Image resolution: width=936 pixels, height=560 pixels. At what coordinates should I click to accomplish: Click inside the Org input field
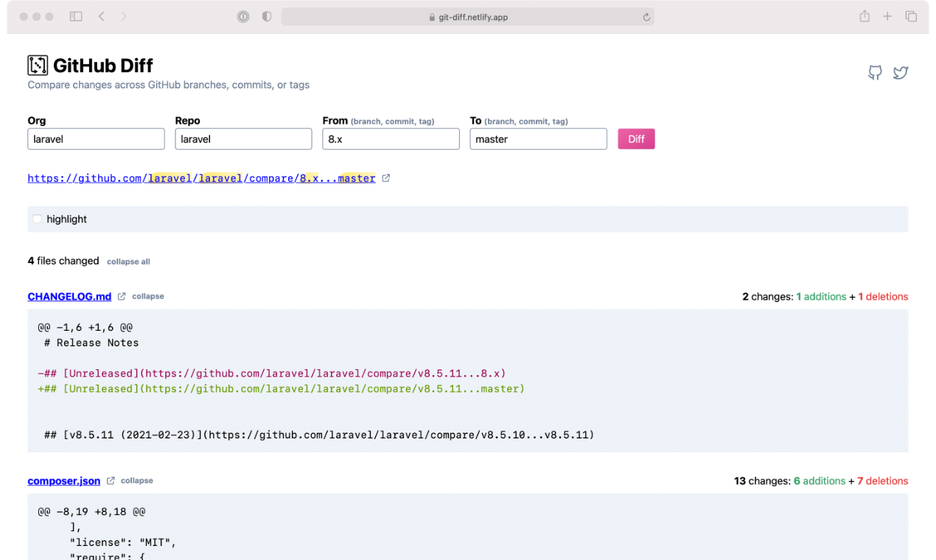(96, 139)
